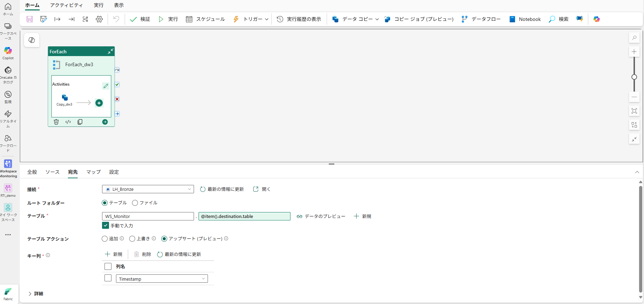Open pipeline settings gear icon
The height and width of the screenshot is (304, 644).
pyautogui.click(x=99, y=19)
